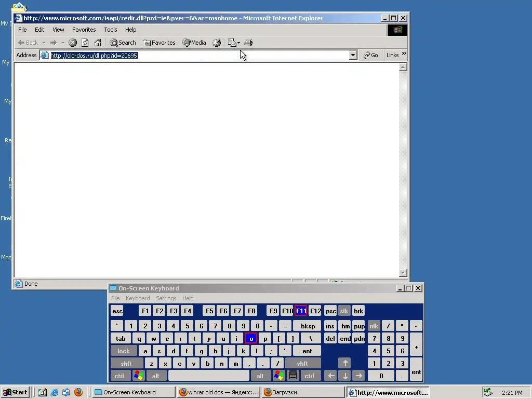Open the View menu in Internet Explorer
Viewport: 532px width, 399px height.
coord(58,30)
